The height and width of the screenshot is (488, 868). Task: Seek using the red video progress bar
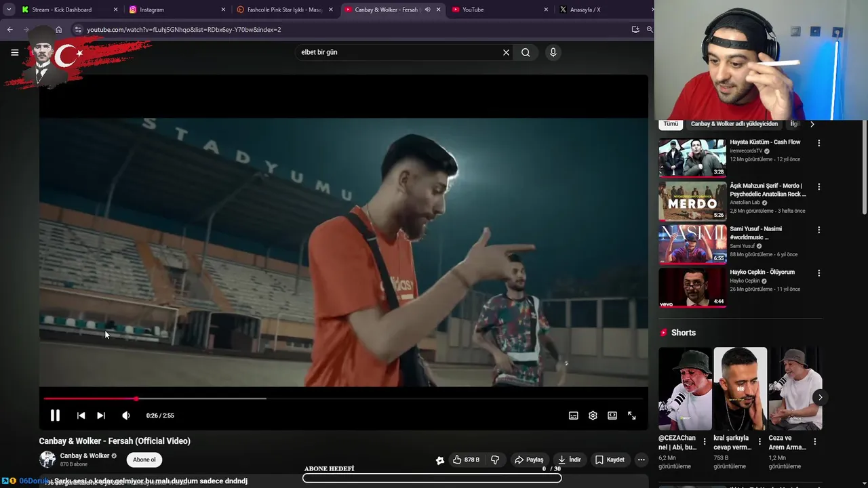pyautogui.click(x=342, y=399)
